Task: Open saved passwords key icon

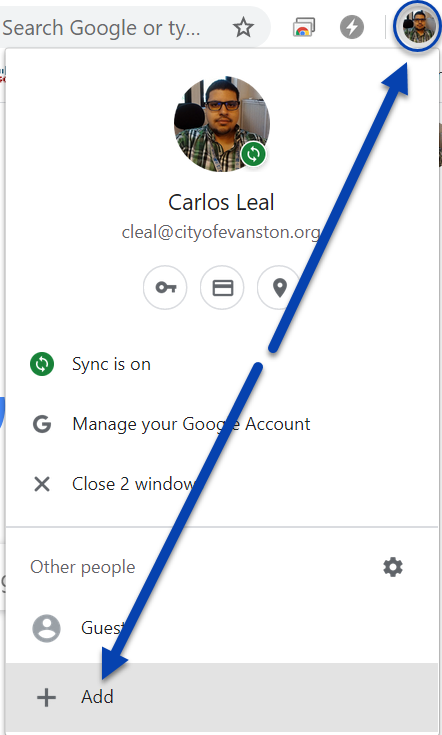Action: tap(165, 287)
